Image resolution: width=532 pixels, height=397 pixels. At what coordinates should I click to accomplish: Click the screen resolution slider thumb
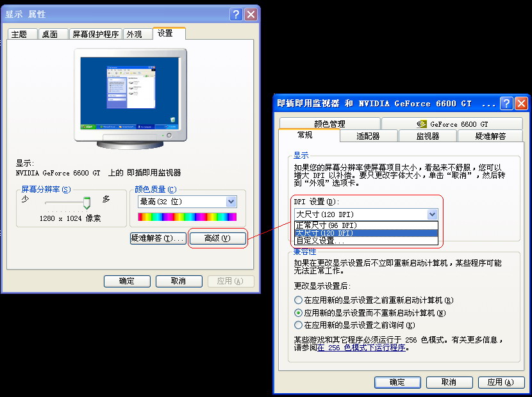(x=87, y=203)
